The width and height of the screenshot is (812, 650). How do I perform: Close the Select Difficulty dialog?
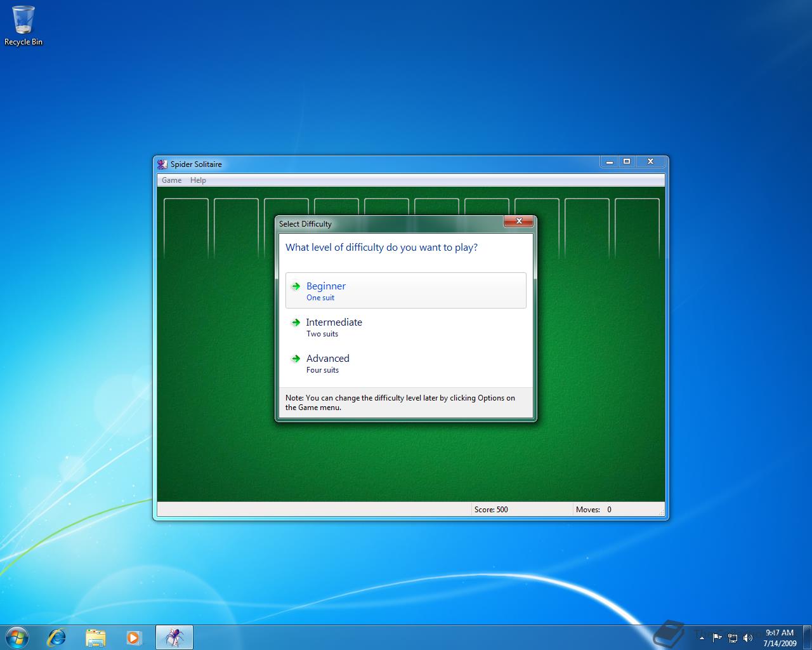[519, 222]
